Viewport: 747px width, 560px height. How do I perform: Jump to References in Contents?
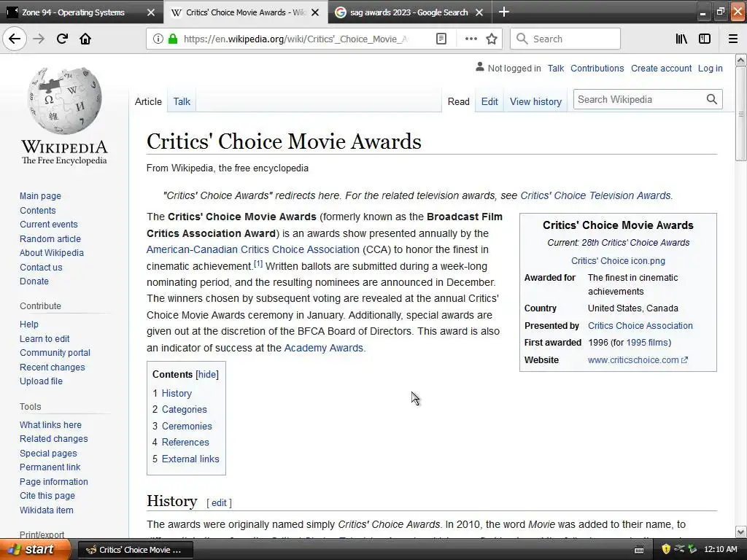tap(185, 443)
